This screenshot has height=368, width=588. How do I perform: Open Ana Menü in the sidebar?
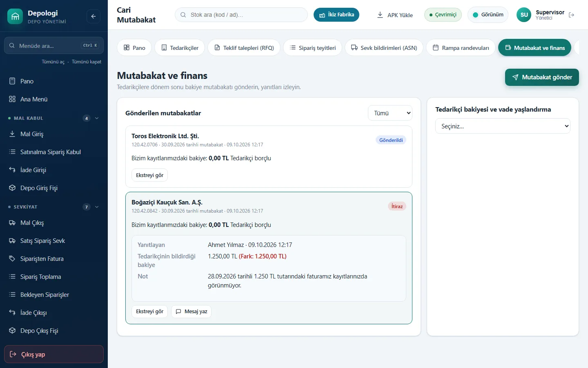(54, 99)
